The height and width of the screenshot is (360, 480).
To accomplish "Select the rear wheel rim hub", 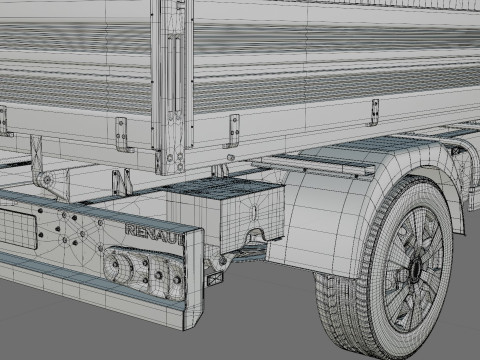I will coord(414,269).
